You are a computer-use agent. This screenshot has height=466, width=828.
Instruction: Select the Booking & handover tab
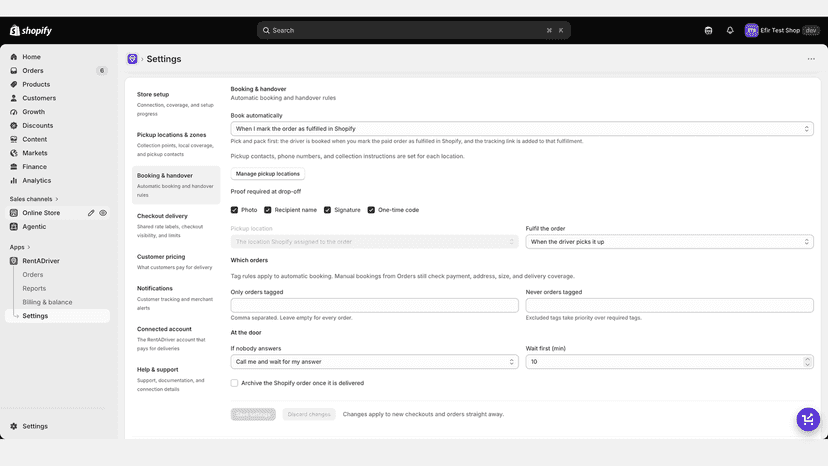(x=176, y=185)
